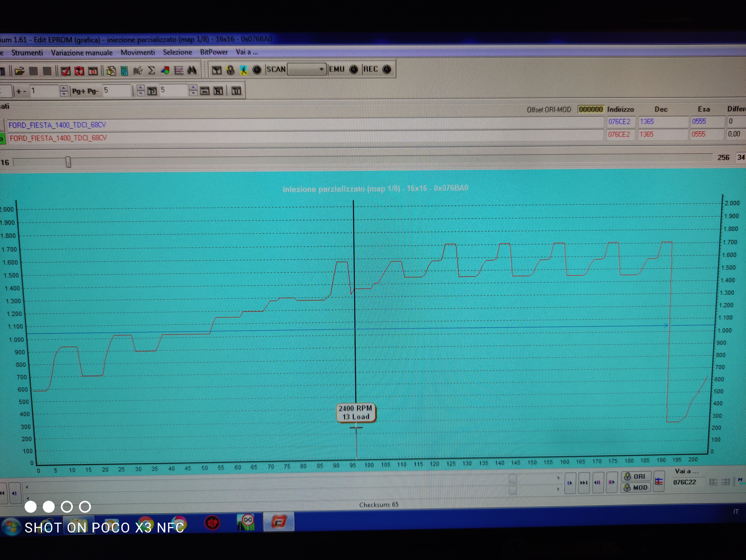
Task: Click the Sigma sum toolbar icon
Action: (x=152, y=70)
